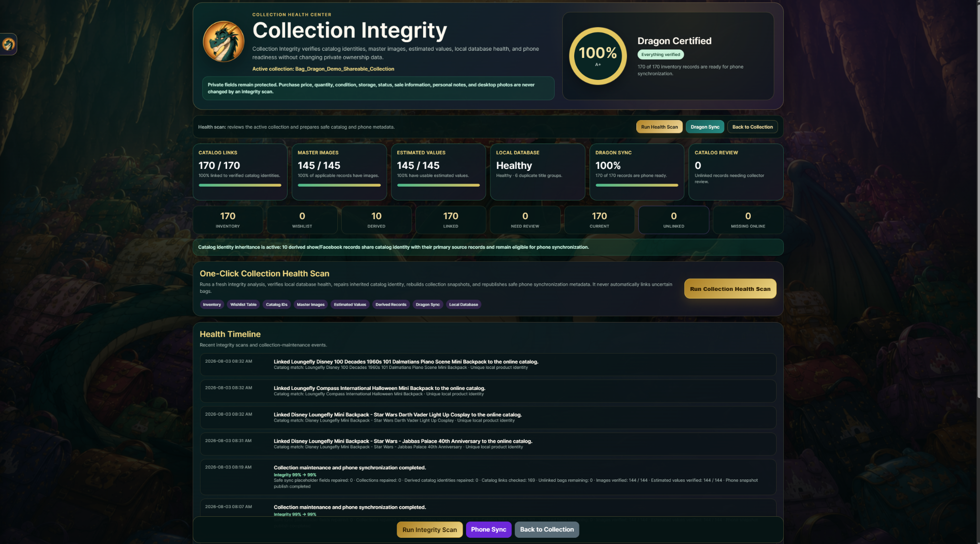Screen dimensions: 980x544
Task: Click Run Integrity Scan in bottom bar
Action: coord(430,530)
